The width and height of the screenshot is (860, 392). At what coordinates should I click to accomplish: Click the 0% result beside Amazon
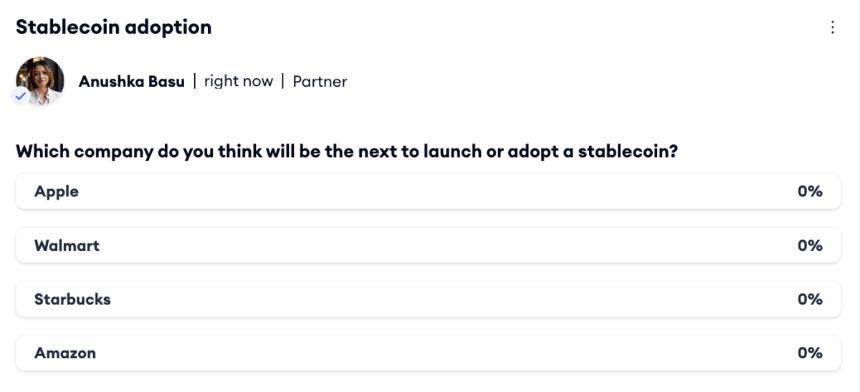coord(810,353)
